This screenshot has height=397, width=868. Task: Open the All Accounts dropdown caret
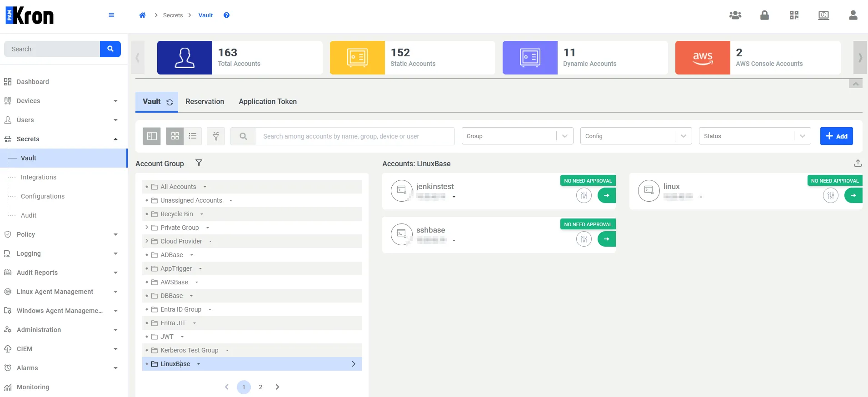(205, 187)
